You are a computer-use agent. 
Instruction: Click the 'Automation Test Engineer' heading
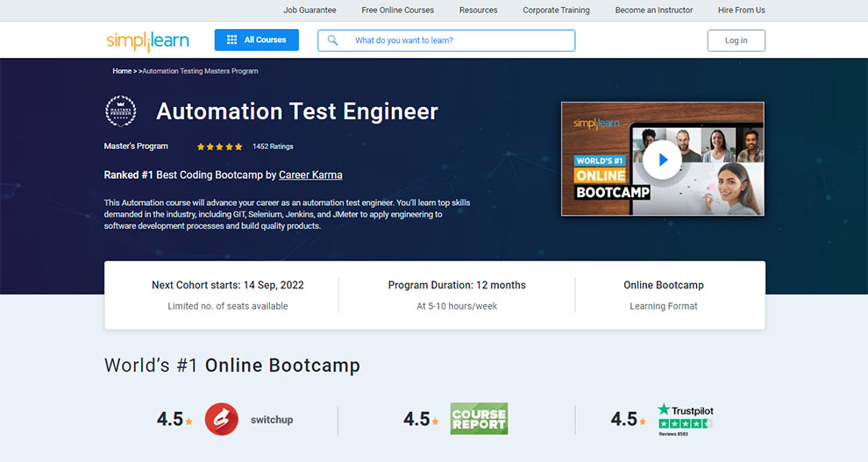click(297, 111)
